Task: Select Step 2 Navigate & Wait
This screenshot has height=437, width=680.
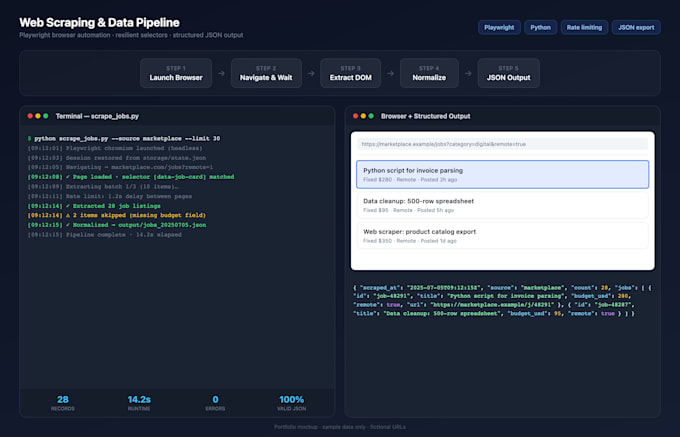Action: pos(266,73)
